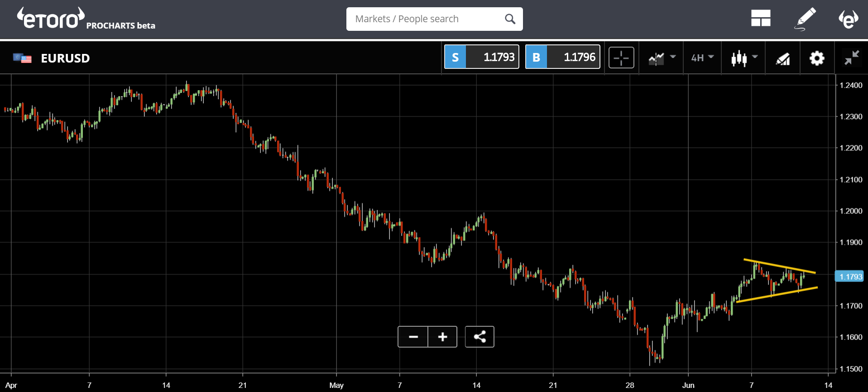
Task: Open the indicators studies icon
Action: [x=783, y=58]
